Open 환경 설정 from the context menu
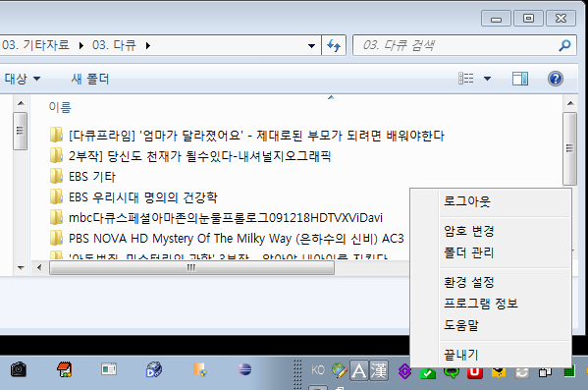This screenshot has width=588, height=390. [469, 282]
